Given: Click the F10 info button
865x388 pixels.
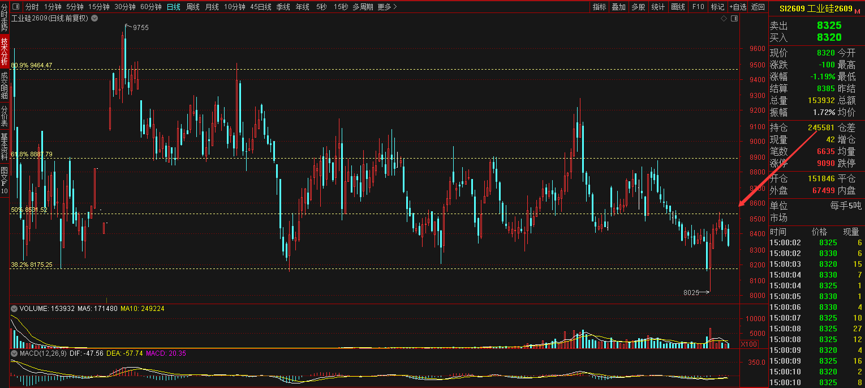Looking at the screenshot, I should click(x=698, y=7).
